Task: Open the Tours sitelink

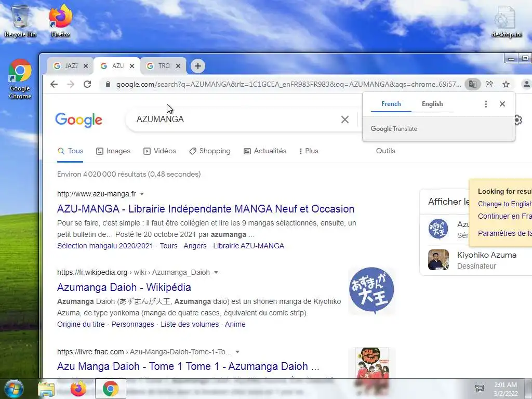Action: 169,246
